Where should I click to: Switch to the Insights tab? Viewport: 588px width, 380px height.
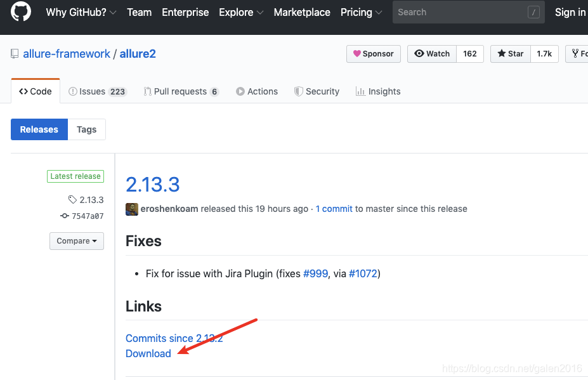[x=378, y=91]
